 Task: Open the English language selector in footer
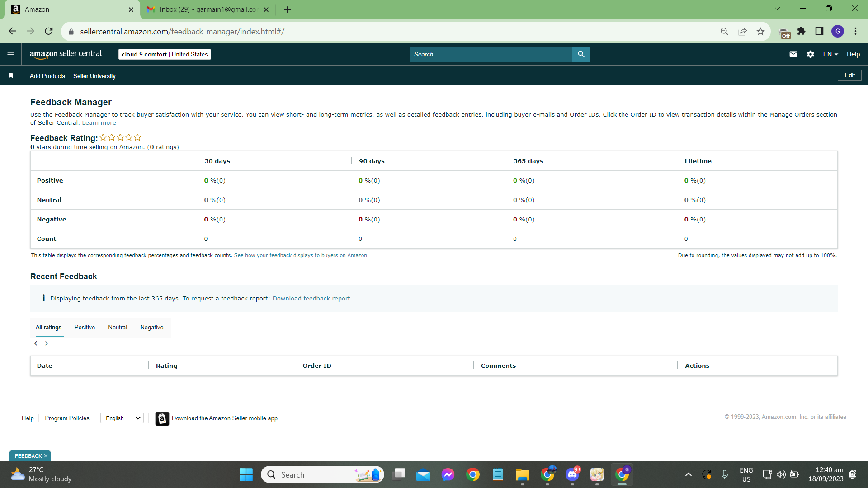pyautogui.click(x=122, y=418)
